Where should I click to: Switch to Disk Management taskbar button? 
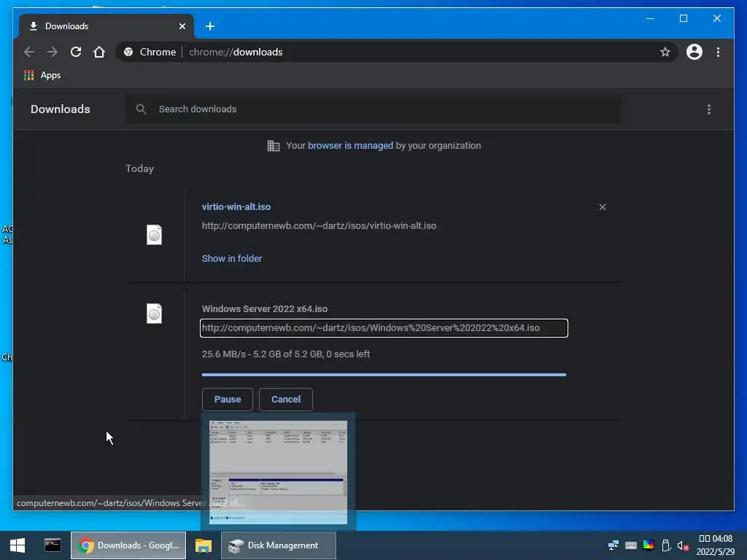[279, 545]
